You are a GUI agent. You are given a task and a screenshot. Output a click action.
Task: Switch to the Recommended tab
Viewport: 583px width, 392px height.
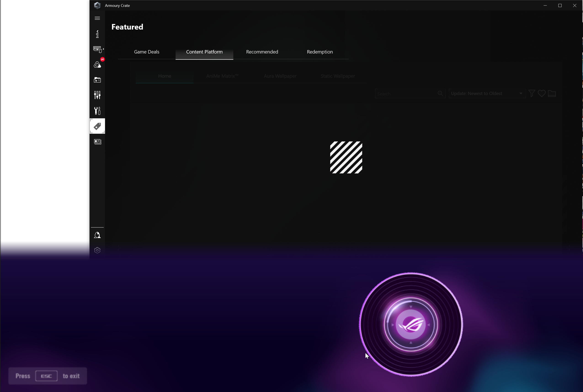(262, 52)
